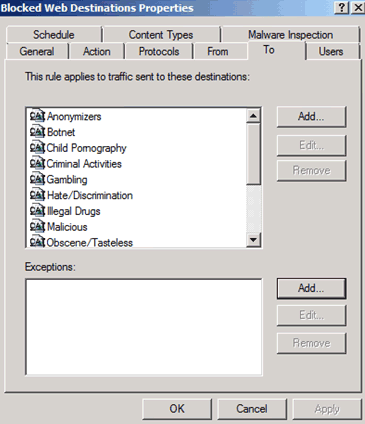Select the Anonymizers category icon

(x=37, y=116)
